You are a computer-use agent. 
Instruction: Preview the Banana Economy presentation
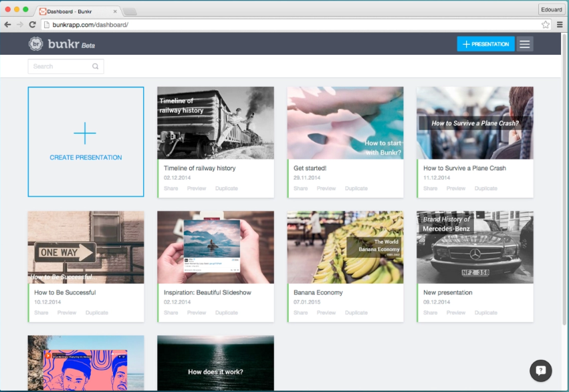(326, 312)
